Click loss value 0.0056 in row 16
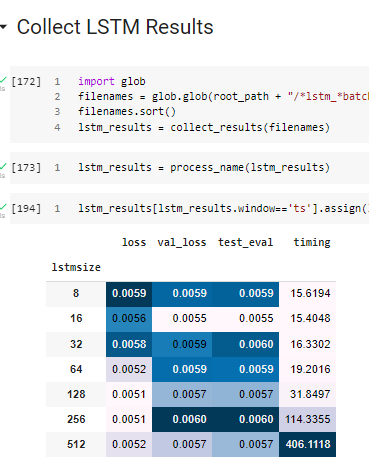 (129, 318)
